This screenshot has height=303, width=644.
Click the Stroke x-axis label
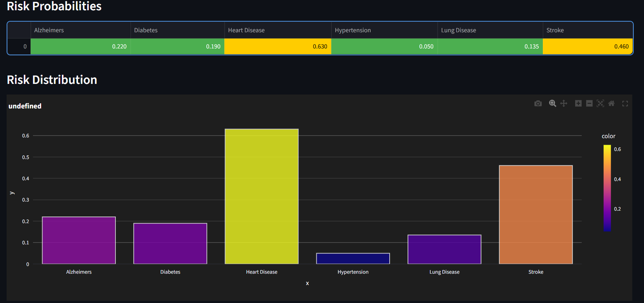pyautogui.click(x=536, y=272)
